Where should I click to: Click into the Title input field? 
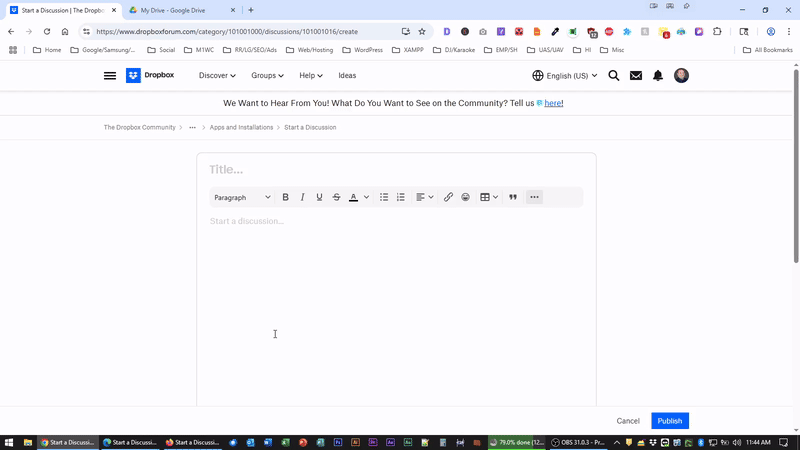pos(395,169)
